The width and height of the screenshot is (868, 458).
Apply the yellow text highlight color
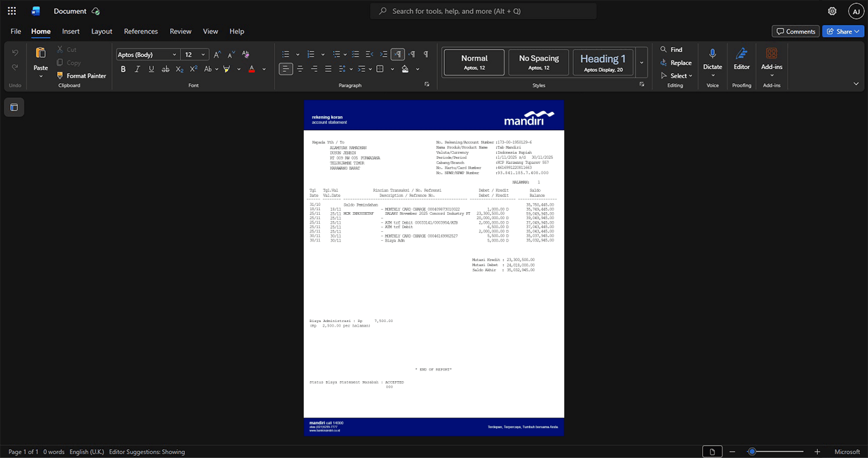pos(227,69)
